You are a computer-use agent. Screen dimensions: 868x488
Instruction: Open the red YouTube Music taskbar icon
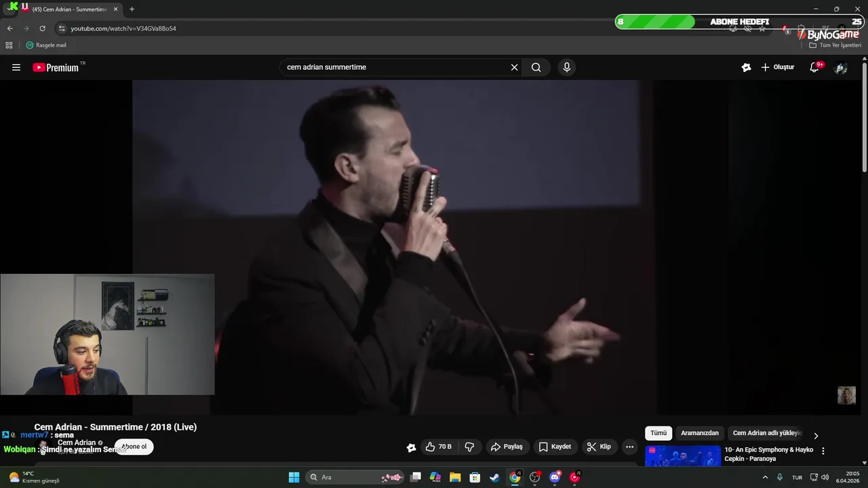575,477
